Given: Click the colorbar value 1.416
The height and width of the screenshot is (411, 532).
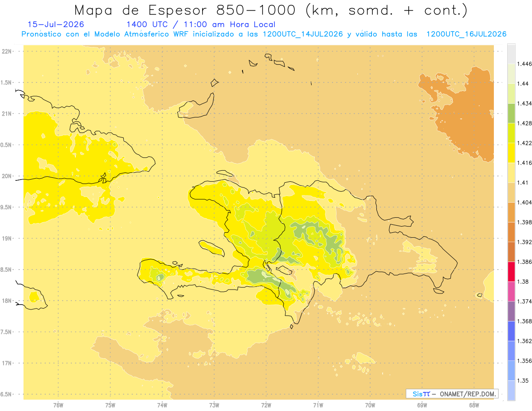Looking at the screenshot, I should [524, 163].
